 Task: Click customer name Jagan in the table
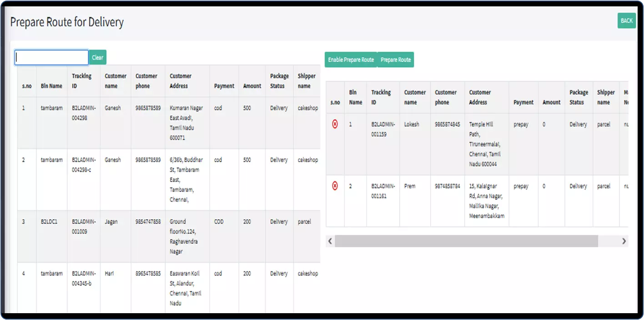[x=111, y=222]
